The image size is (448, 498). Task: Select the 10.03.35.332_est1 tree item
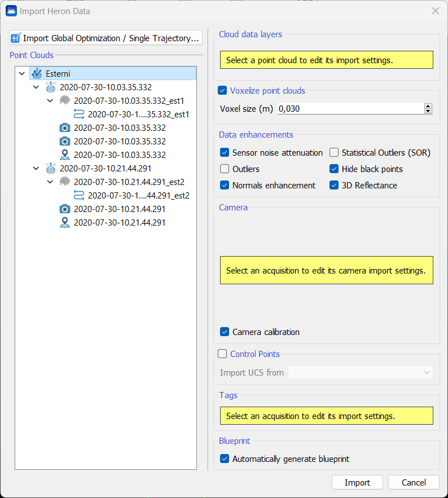129,101
